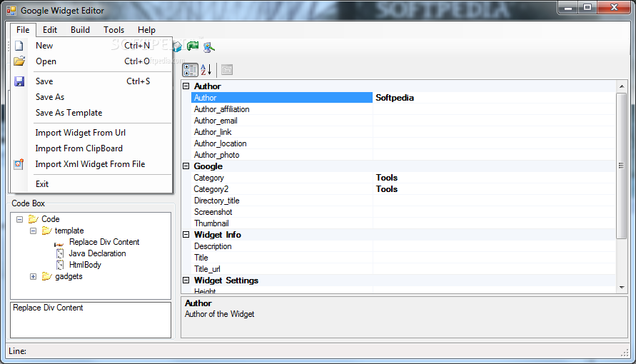Collapse the Widget Settings category
Image resolution: width=636 pixels, height=364 pixels.
[186, 280]
